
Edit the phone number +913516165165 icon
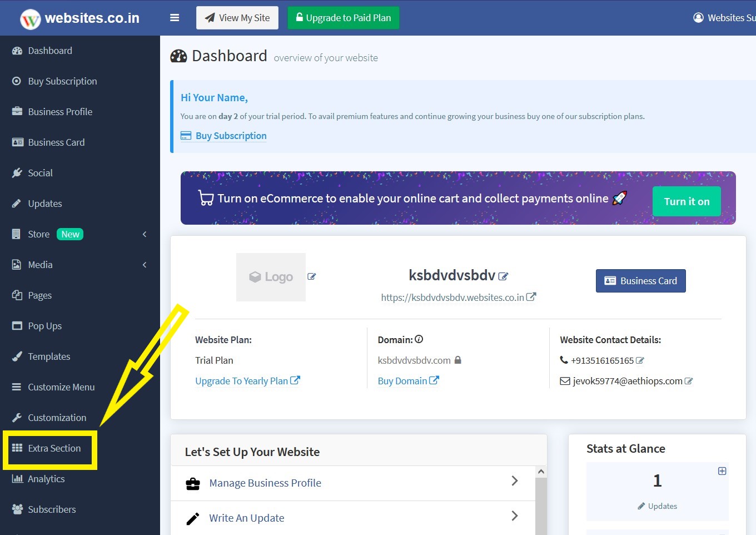[x=640, y=360]
